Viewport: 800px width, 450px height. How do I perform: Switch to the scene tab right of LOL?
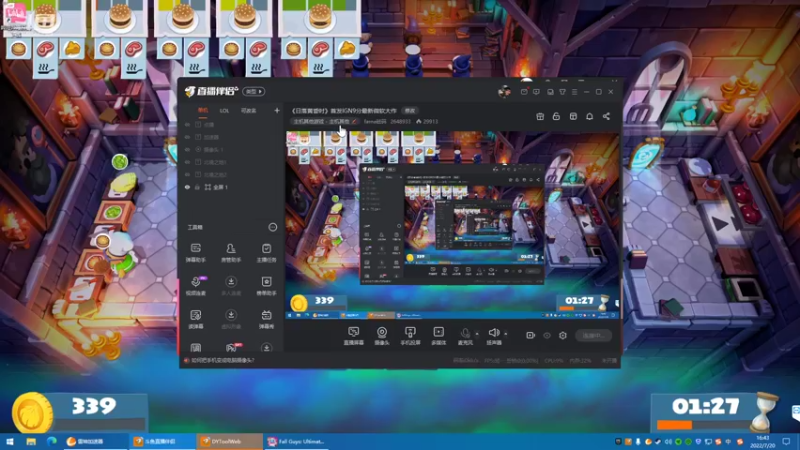click(x=248, y=111)
